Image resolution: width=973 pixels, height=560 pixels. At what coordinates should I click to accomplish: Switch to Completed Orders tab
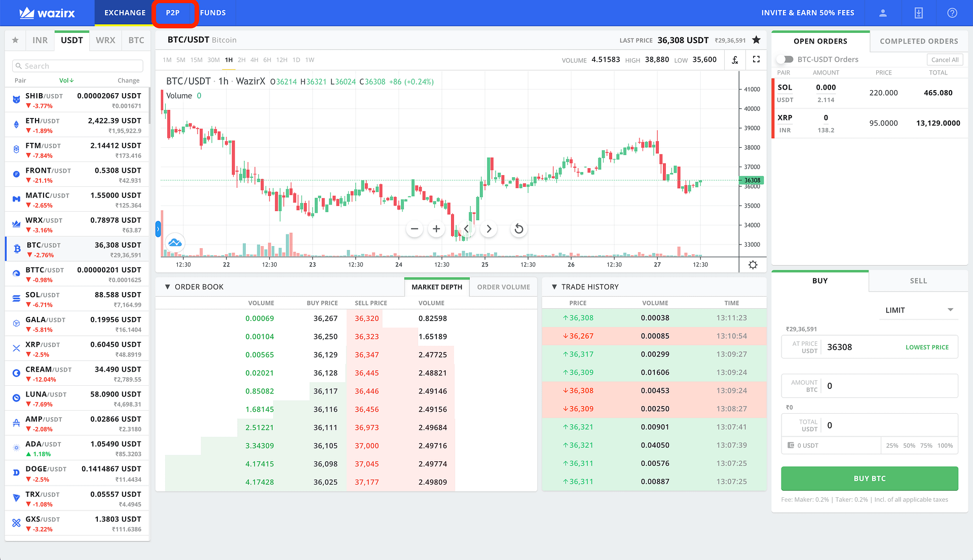tap(919, 41)
